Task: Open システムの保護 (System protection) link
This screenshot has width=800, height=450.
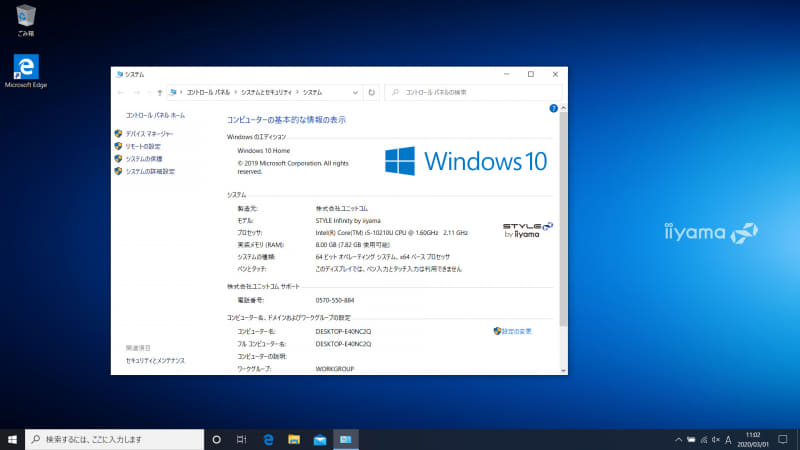Action: tap(144, 159)
